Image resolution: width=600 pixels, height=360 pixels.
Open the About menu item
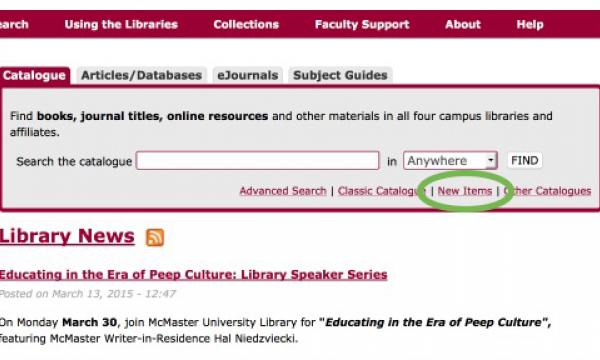463,24
